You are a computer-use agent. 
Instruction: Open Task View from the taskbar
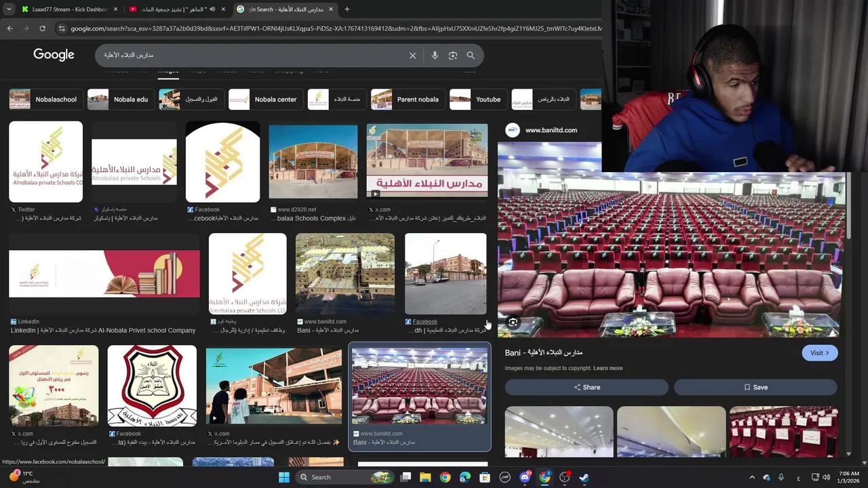click(x=406, y=477)
